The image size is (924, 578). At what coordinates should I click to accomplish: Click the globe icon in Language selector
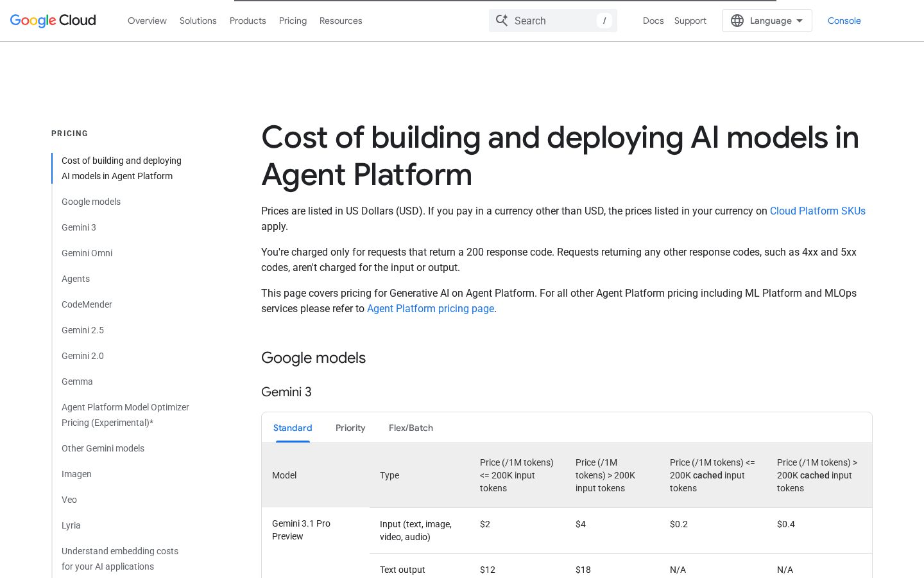(737, 21)
